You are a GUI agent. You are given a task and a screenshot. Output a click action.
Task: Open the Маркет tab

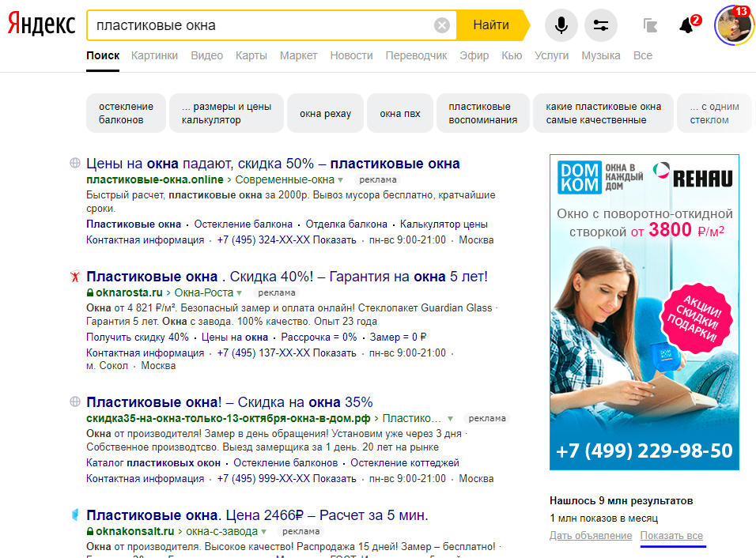coord(298,55)
